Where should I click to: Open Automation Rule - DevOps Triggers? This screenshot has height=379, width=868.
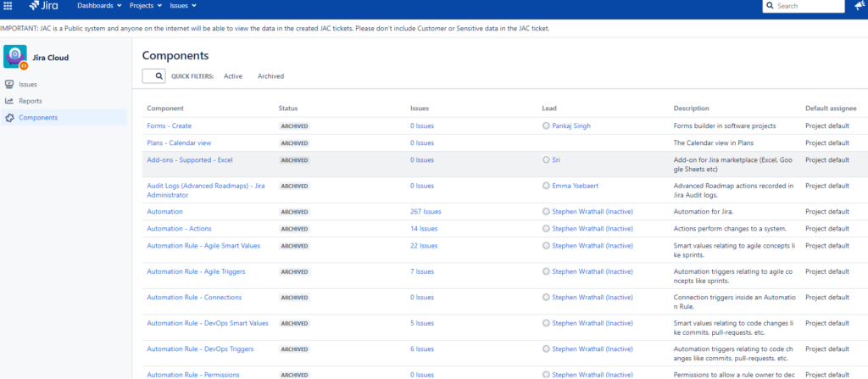click(x=200, y=349)
